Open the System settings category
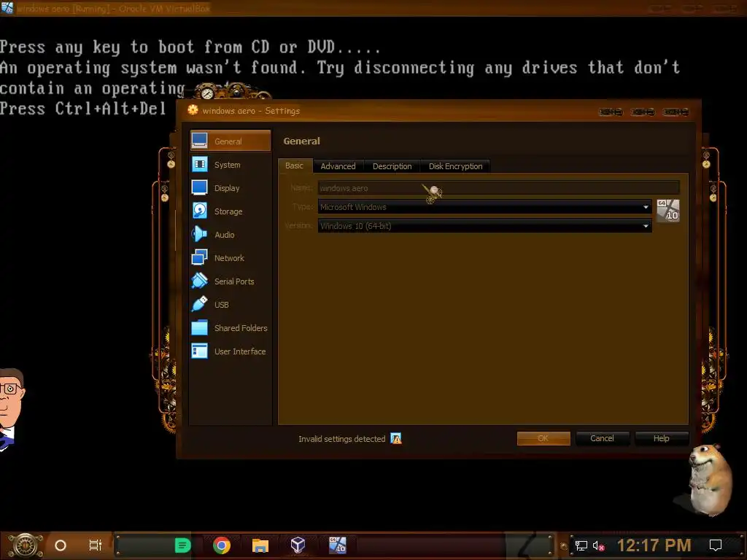The image size is (747, 560). [230, 164]
